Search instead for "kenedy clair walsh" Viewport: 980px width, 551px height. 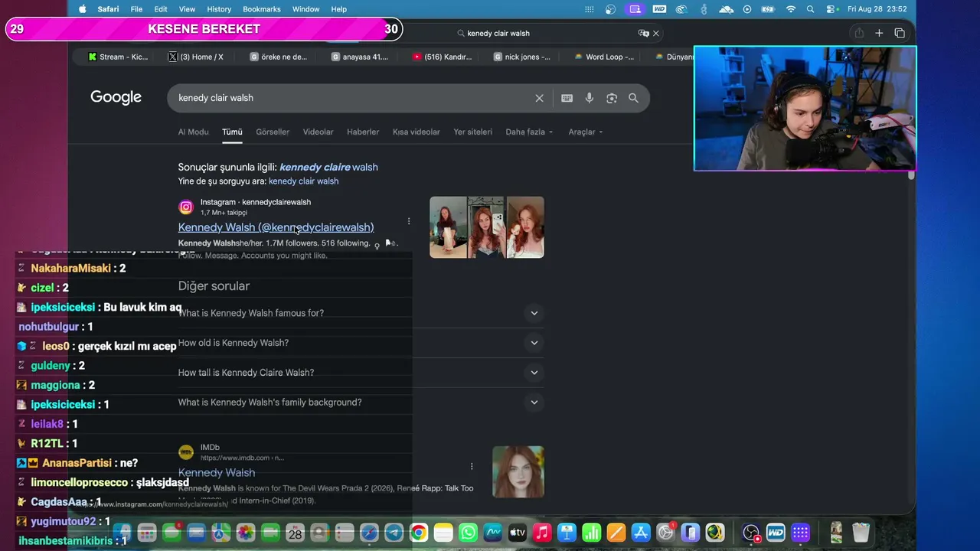[x=303, y=181]
